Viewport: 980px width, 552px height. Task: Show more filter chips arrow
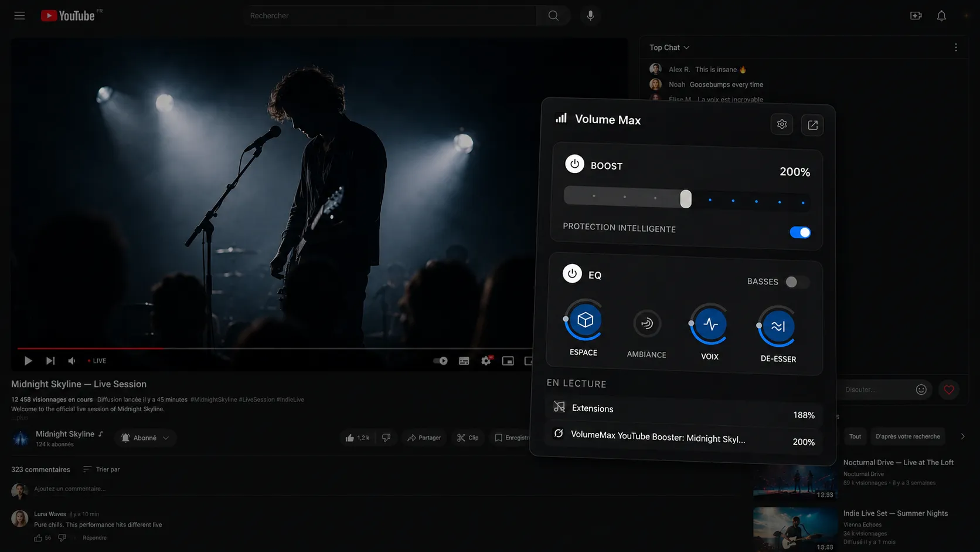pos(962,436)
